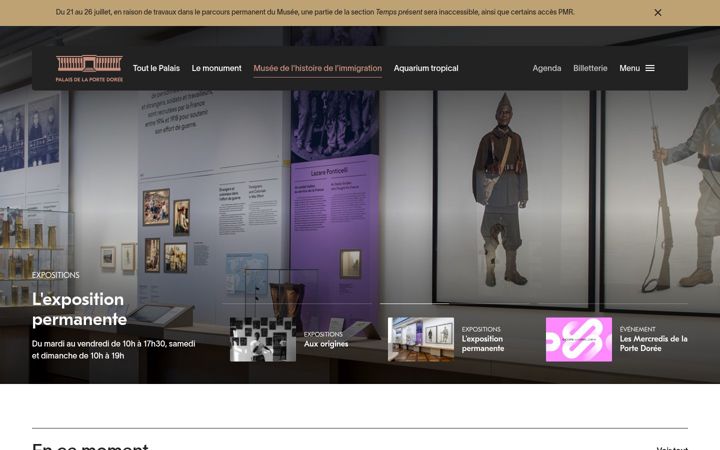Image resolution: width=720 pixels, height=450 pixels.
Task: Open the Agenda link
Action: point(546,68)
